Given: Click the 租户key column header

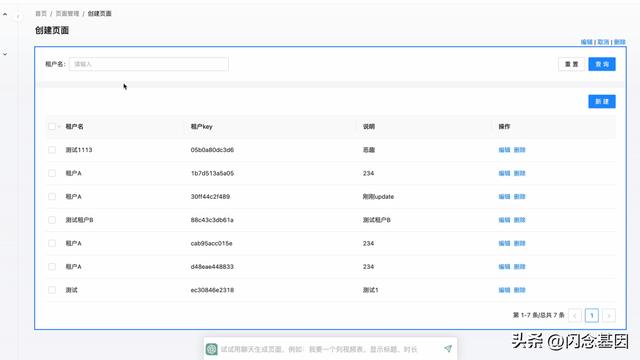Looking at the screenshot, I should (x=201, y=127).
